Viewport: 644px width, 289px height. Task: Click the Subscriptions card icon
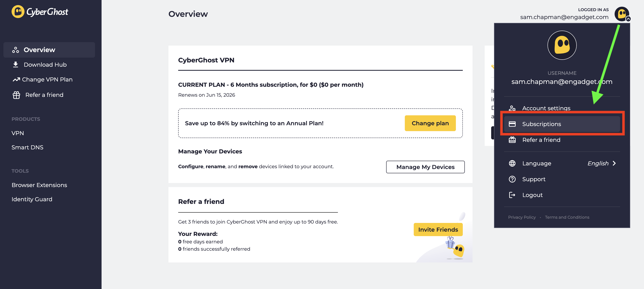coord(512,124)
